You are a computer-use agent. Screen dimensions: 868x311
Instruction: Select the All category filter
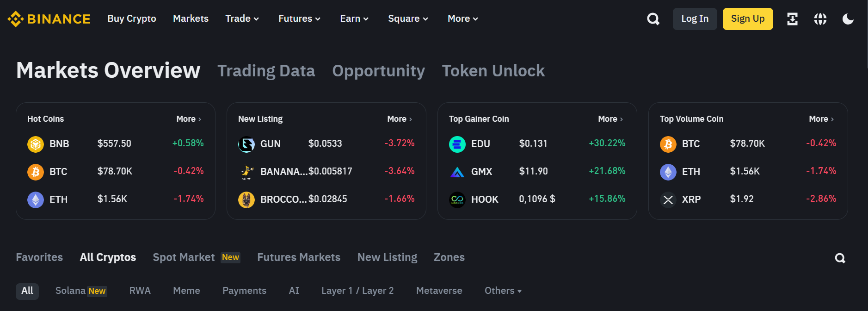(27, 291)
